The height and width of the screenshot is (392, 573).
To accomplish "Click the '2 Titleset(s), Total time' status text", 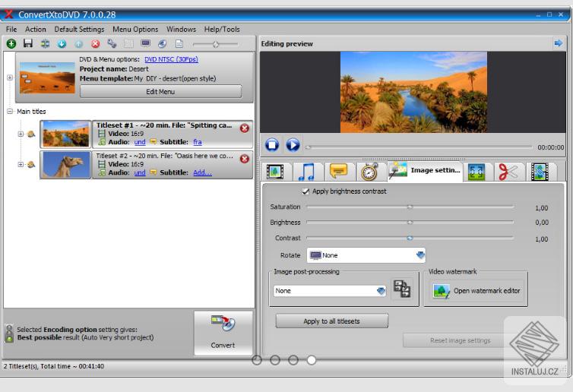I will tap(54, 366).
